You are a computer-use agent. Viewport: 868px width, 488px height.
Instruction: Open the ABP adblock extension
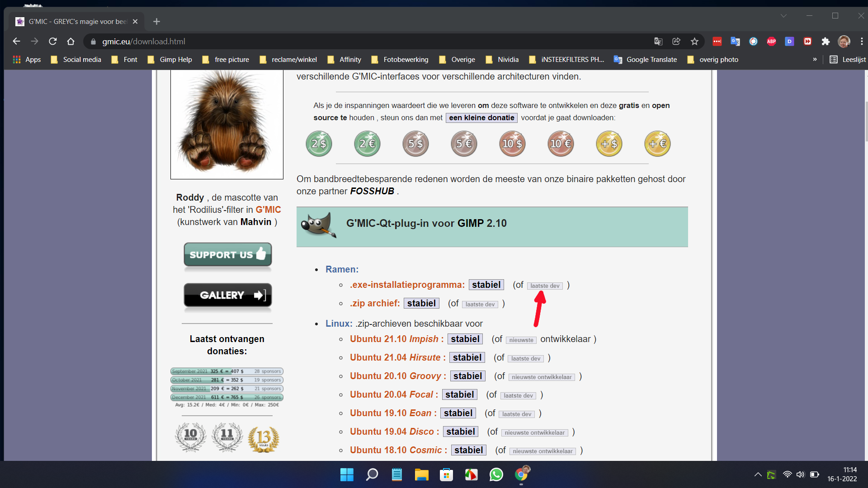(771, 41)
